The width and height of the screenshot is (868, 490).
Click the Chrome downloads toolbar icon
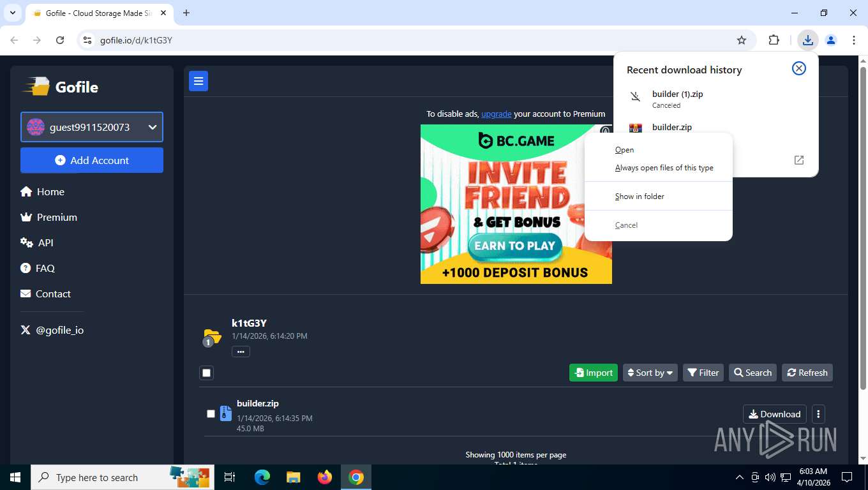click(808, 40)
